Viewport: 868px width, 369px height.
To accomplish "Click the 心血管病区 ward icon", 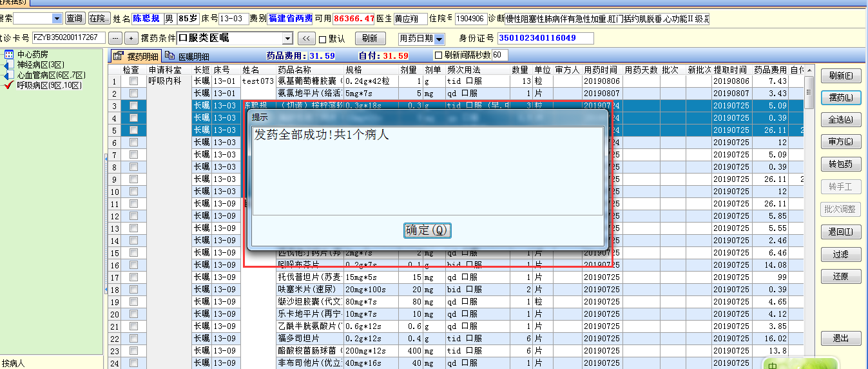I will click(x=9, y=75).
